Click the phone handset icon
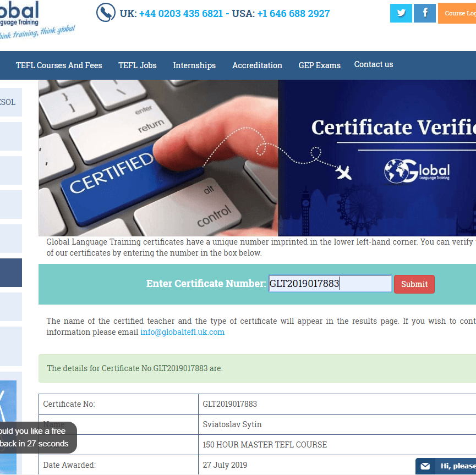 click(106, 13)
